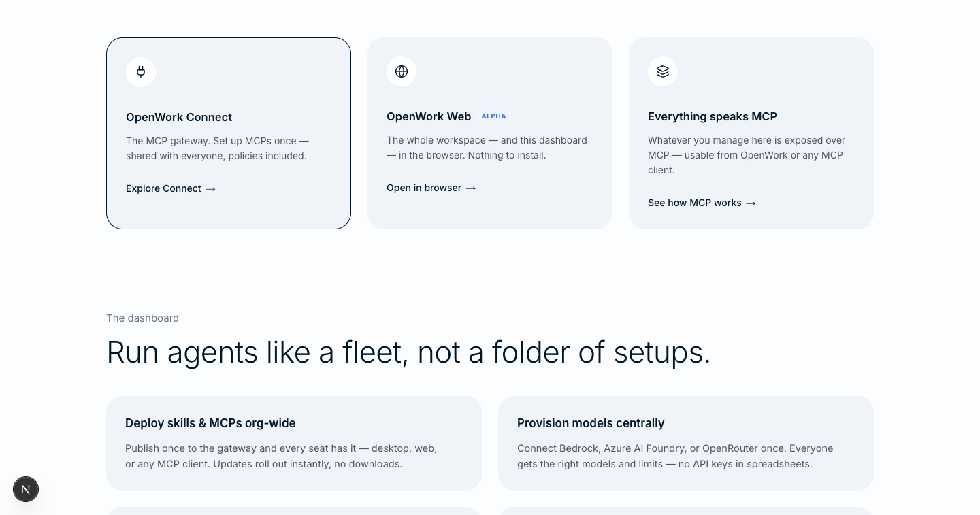Click the 'Publish once to the gateway' paragraph
The height and width of the screenshot is (515, 980).
(281, 456)
